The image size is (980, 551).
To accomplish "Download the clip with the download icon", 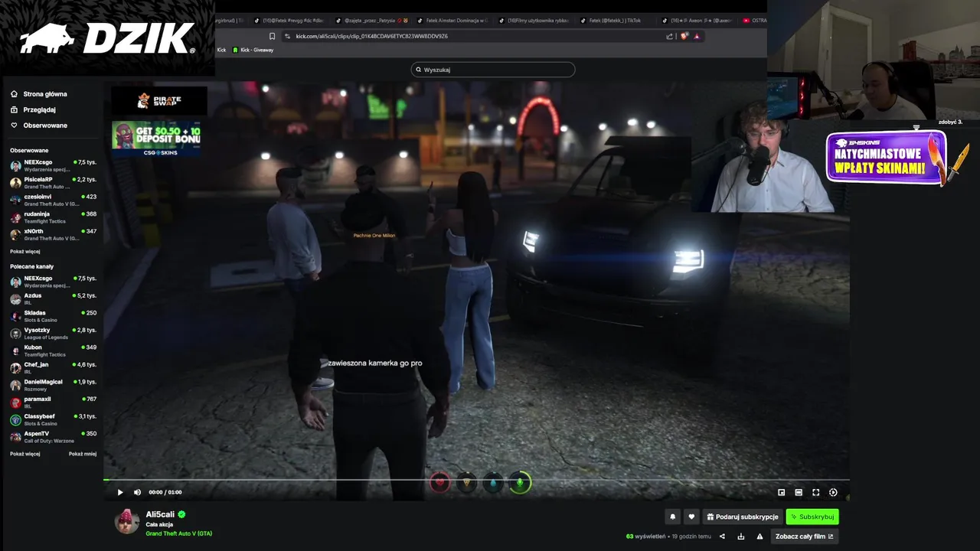I will point(740,536).
